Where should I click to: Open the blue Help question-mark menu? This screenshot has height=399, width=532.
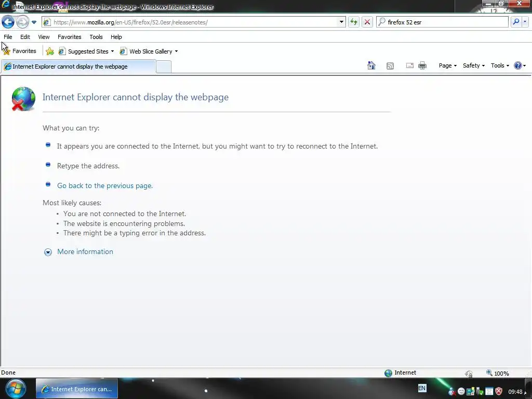[x=520, y=65]
